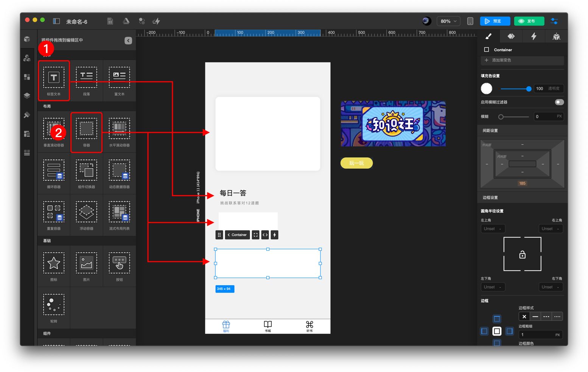This screenshot has width=588, height=372.
Task: Click the green 发布 publish button
Action: tap(529, 21)
